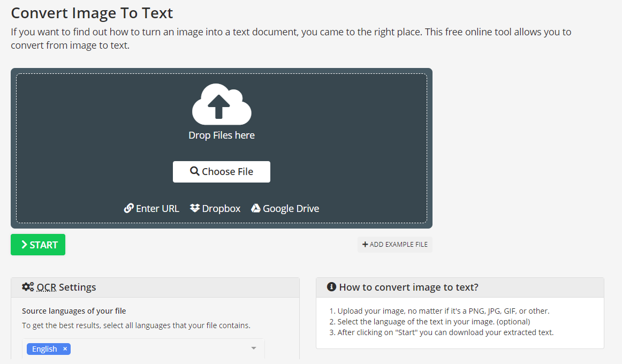
Task: Remove the English language tag
Action: point(65,348)
